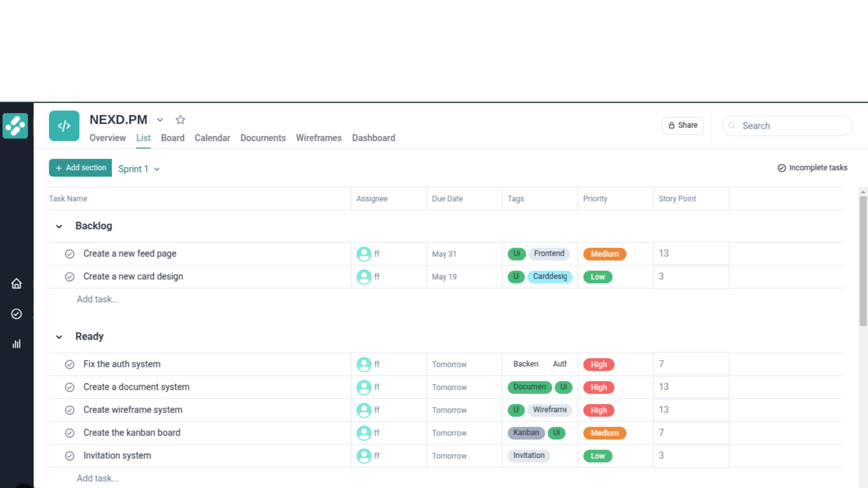Click the Search input field
The image size is (868, 488).
787,126
